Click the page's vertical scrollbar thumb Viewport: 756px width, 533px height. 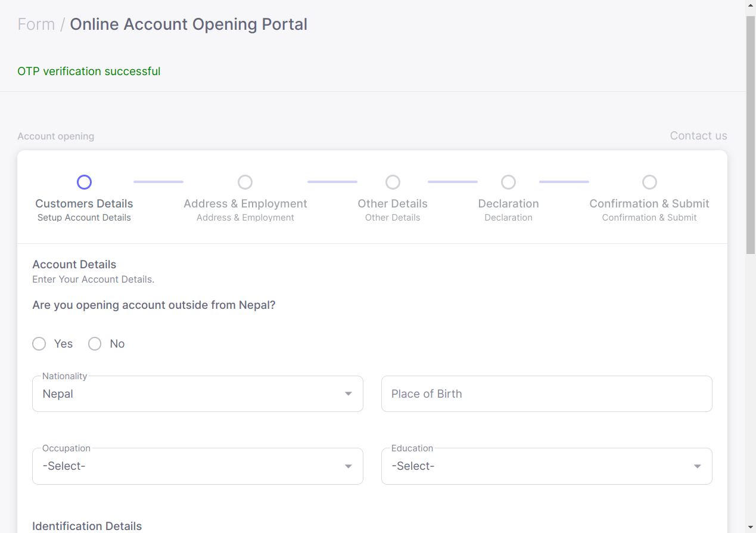coord(751,134)
